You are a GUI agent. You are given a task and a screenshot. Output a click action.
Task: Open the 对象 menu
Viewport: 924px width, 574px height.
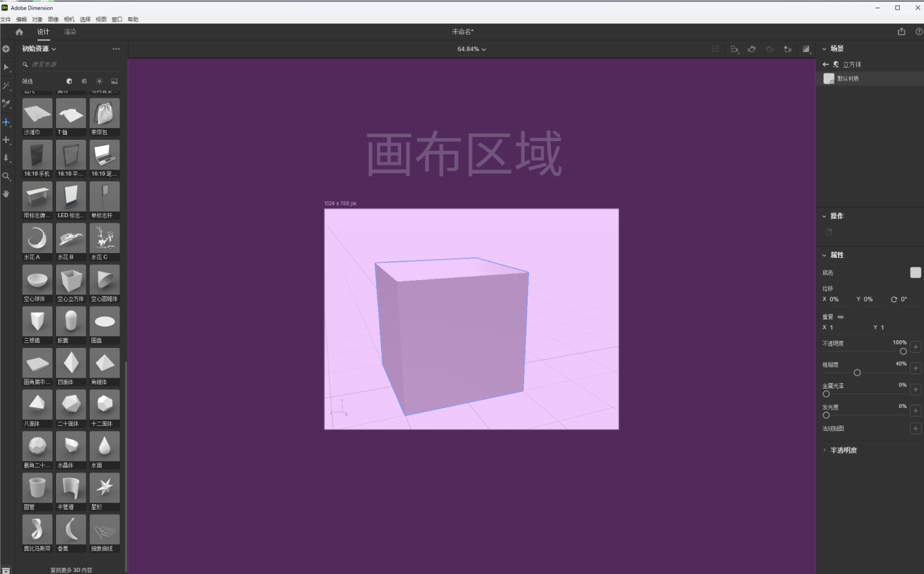point(37,19)
